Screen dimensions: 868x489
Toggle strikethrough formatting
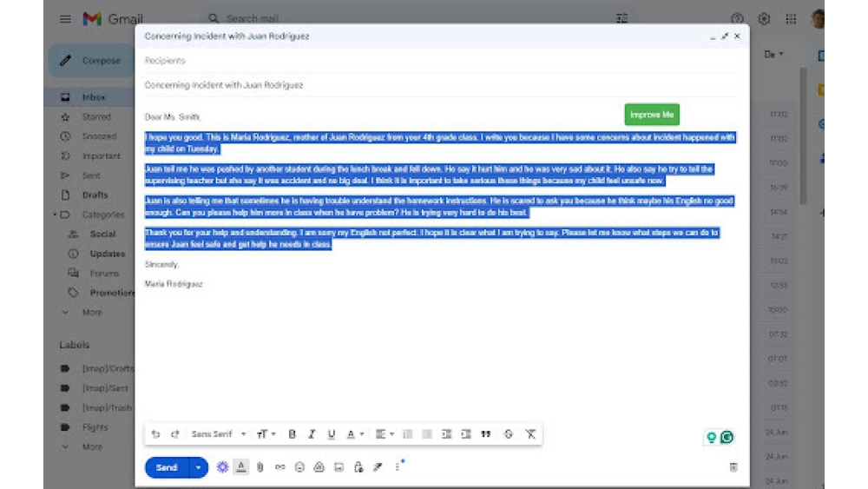coord(508,434)
